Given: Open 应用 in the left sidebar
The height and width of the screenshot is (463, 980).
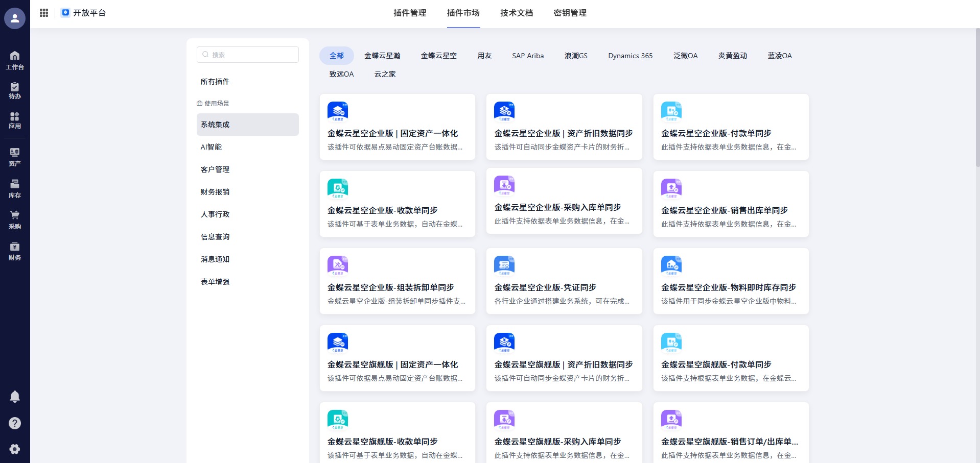Looking at the screenshot, I should point(15,120).
